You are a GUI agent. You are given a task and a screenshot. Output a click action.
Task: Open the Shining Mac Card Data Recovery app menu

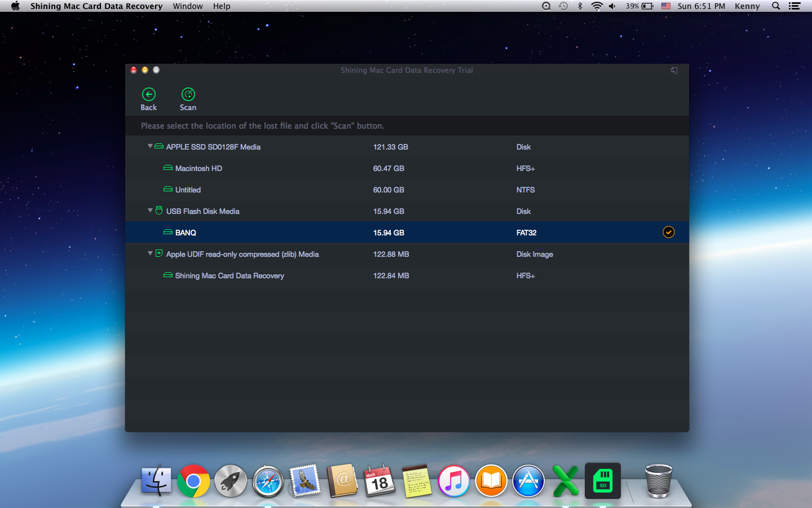(x=96, y=6)
